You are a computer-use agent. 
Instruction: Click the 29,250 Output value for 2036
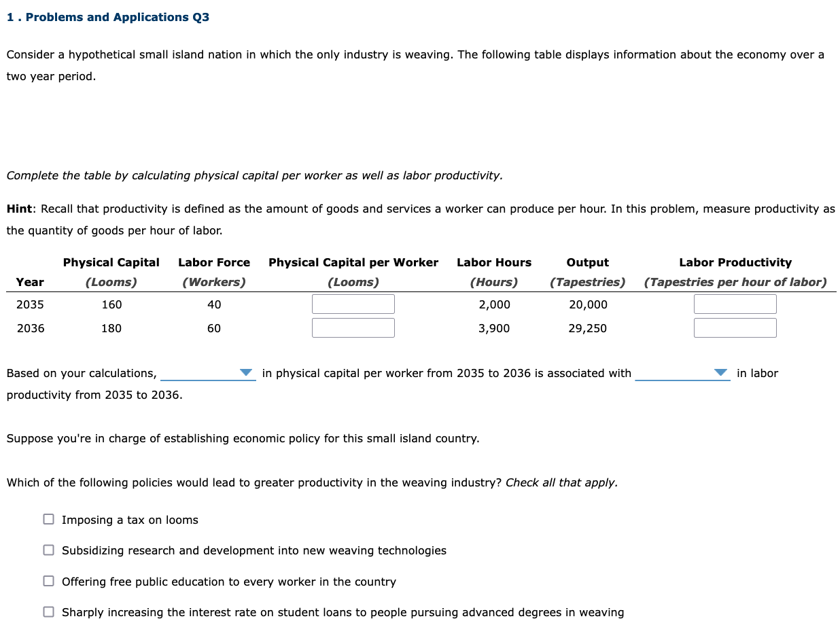click(587, 328)
